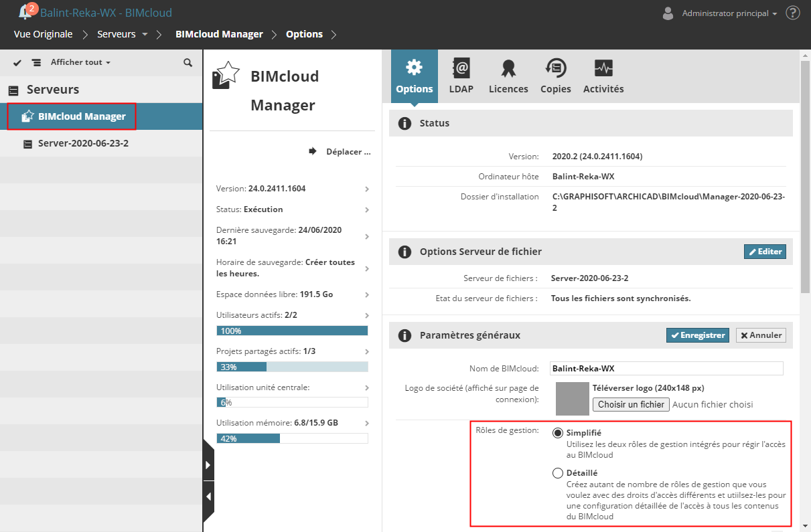Viewport: 811px width, 532px height.
Task: Expand the Status Exécution row chevron
Action: (x=367, y=210)
